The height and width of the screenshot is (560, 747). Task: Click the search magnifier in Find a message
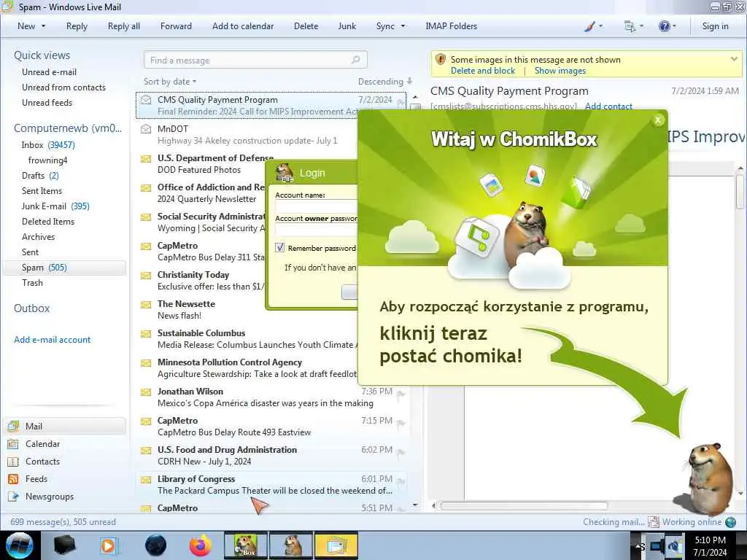[355, 60]
